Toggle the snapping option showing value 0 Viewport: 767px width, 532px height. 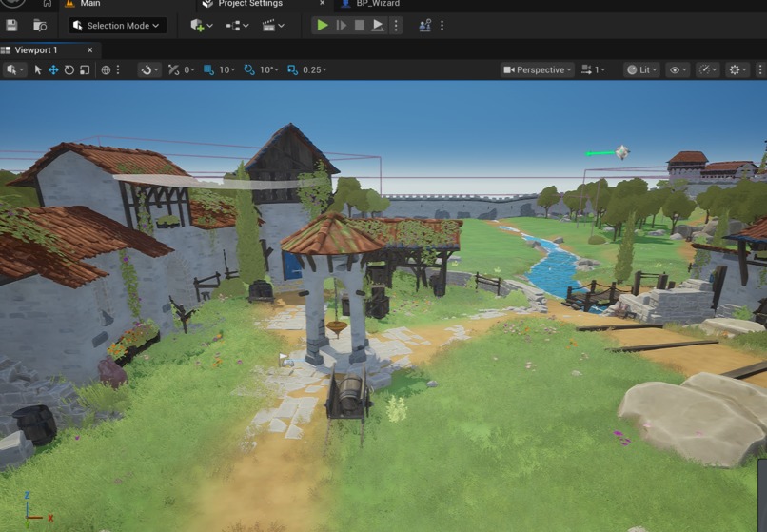(173, 70)
